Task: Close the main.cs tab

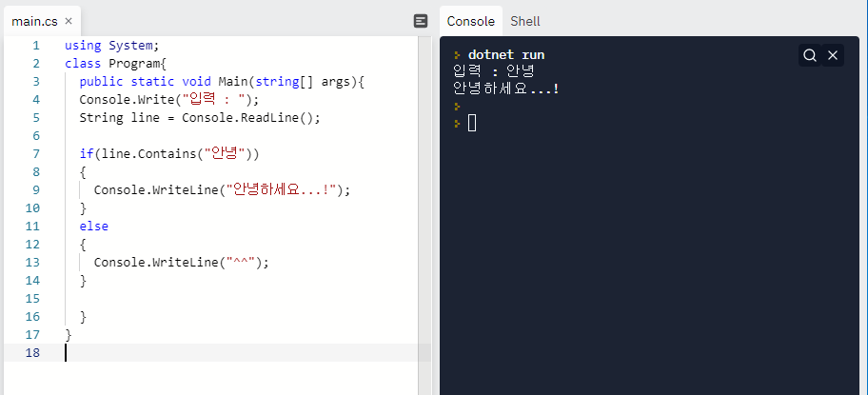Action: point(69,21)
